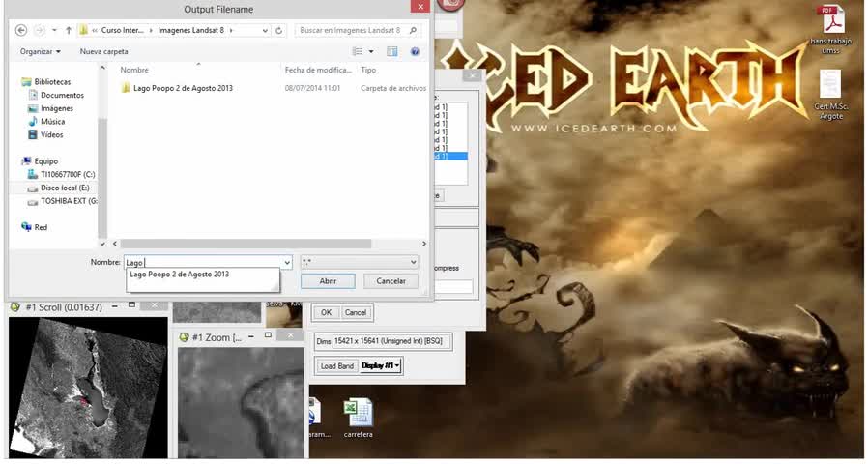Viewport: 868px width, 464px height.
Task: Click the Cancelar button
Action: click(391, 281)
